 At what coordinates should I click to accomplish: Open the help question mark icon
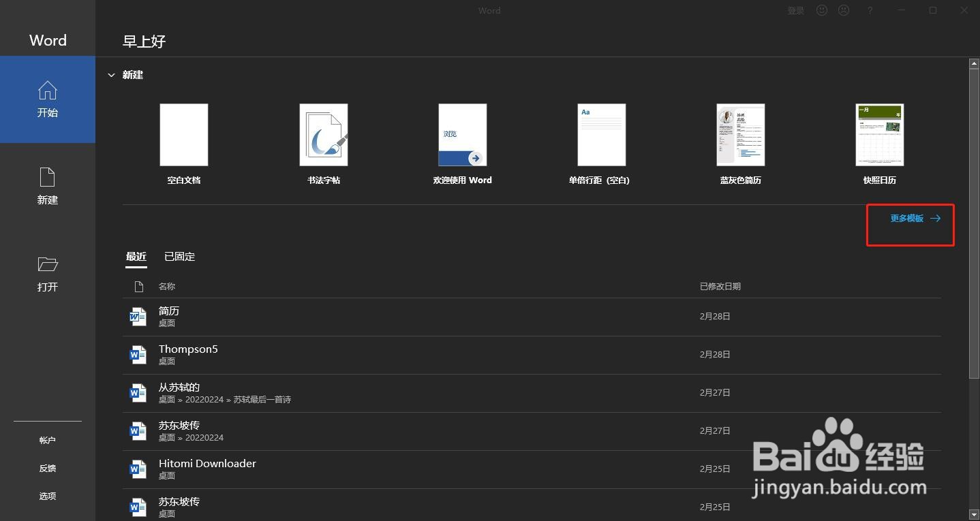click(870, 10)
